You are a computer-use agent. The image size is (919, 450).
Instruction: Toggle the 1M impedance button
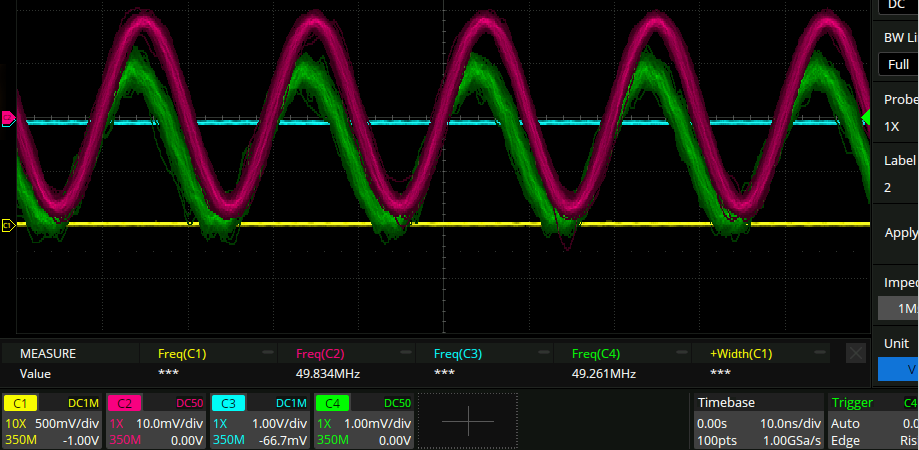[900, 309]
